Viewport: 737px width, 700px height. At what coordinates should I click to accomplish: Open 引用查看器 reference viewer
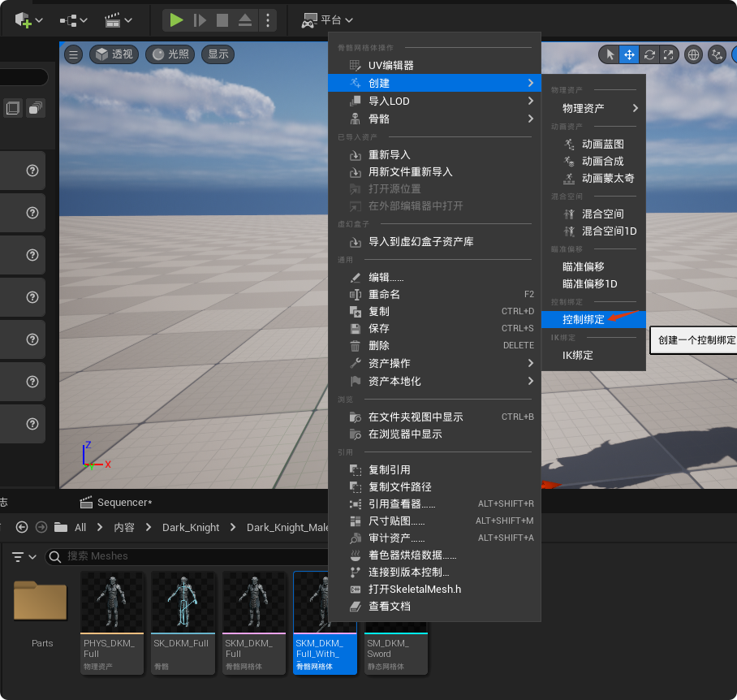(434, 504)
